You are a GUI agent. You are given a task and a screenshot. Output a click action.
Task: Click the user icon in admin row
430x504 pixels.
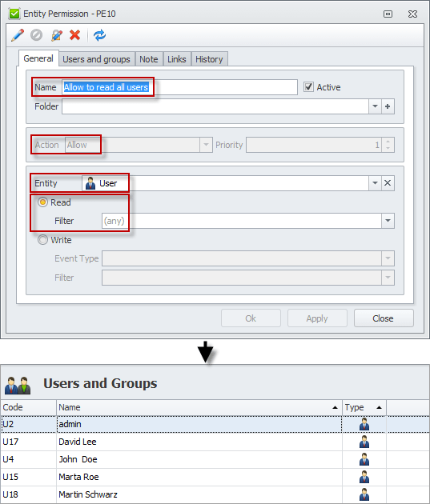(x=364, y=424)
